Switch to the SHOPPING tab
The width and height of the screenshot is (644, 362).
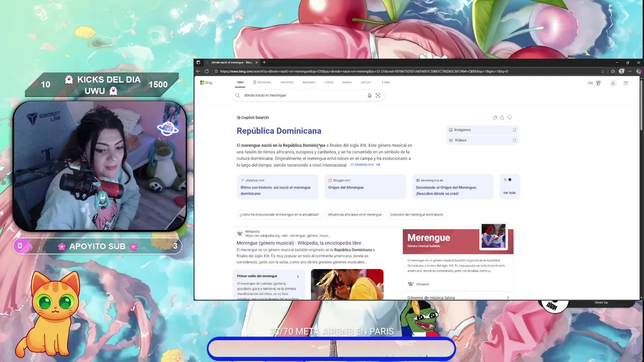[x=287, y=82]
